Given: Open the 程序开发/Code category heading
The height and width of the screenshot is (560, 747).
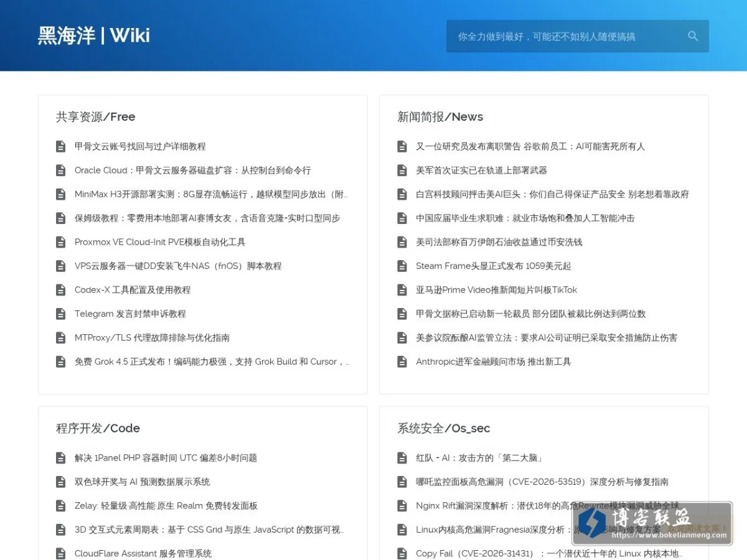Looking at the screenshot, I should [x=98, y=428].
